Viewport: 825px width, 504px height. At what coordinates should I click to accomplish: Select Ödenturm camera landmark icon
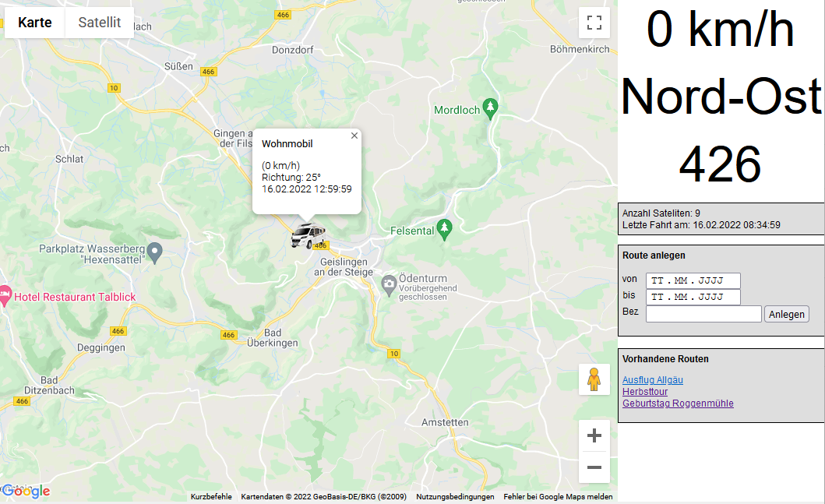388,284
